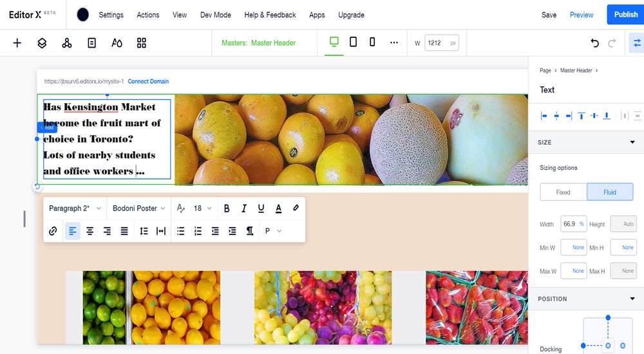Image resolution: width=644 pixels, height=354 pixels.
Task: Open the Add Elements plus icon
Action: coord(17,42)
